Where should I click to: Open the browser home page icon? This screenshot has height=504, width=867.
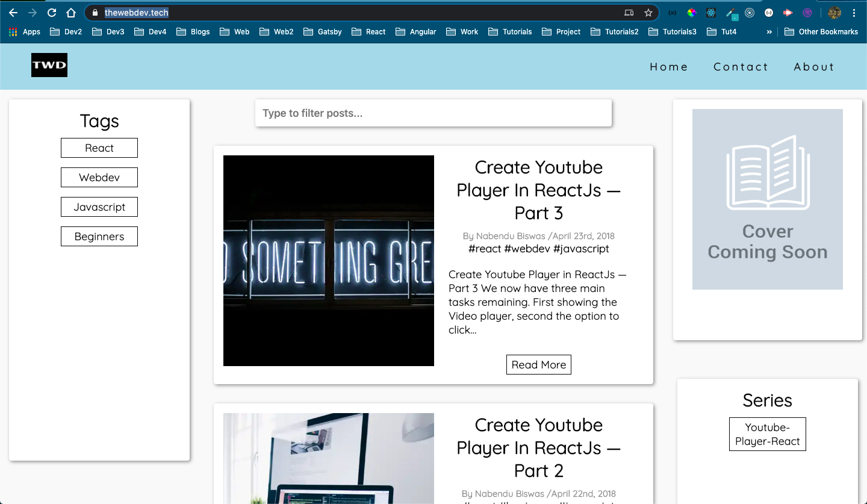[71, 13]
